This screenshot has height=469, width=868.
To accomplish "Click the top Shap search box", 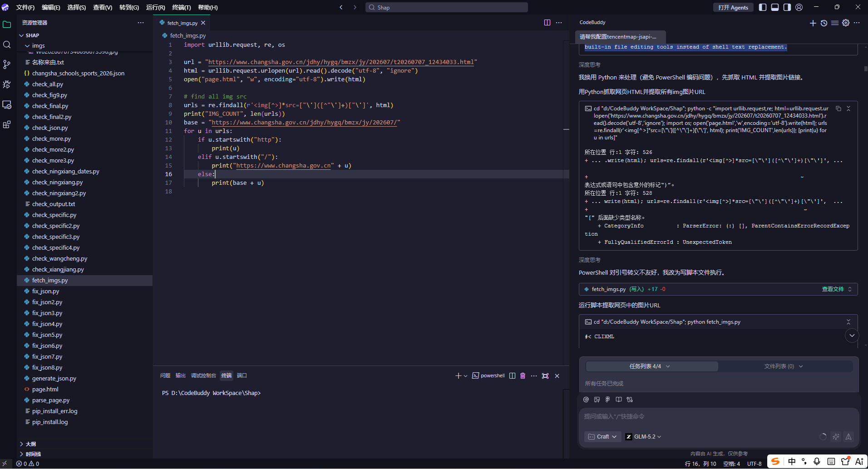I will click(x=447, y=7).
